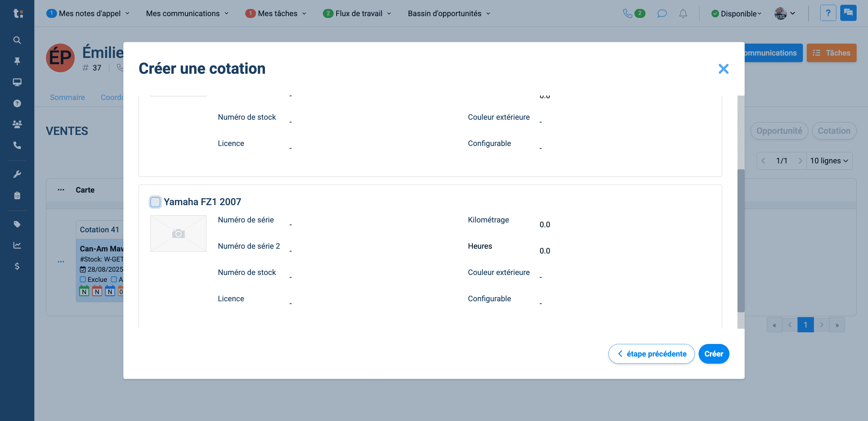868x421 pixels.
Task: Open the user profile avatar dropdown
Action: pos(785,13)
